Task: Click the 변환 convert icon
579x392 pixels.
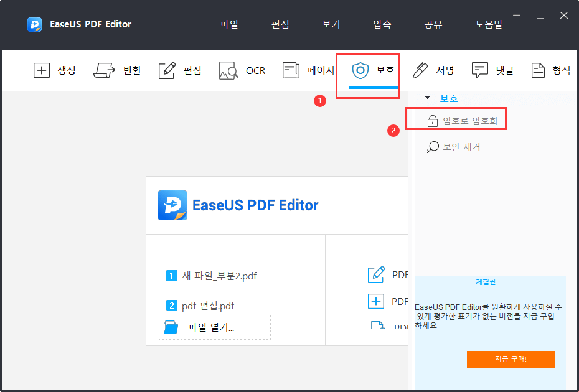Action: click(x=104, y=70)
